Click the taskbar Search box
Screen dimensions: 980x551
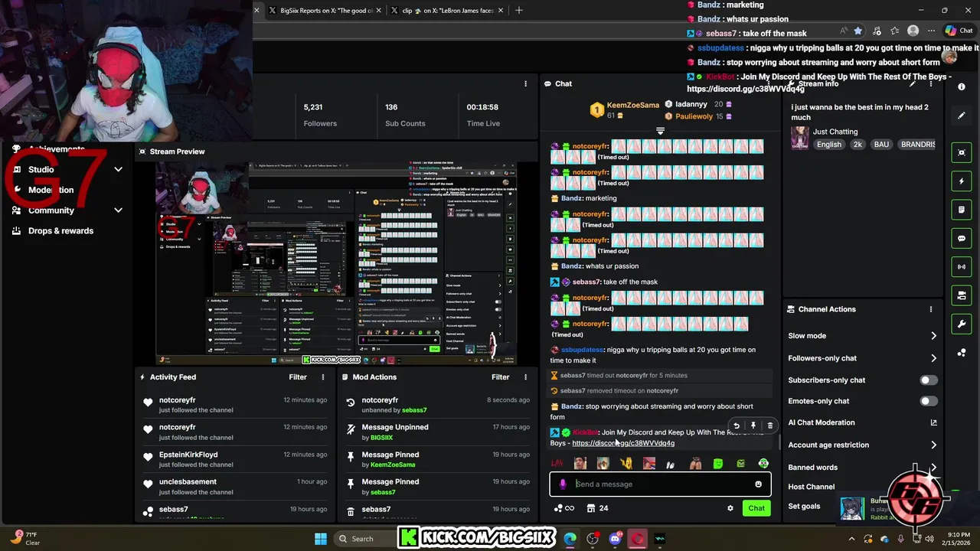[364, 539]
